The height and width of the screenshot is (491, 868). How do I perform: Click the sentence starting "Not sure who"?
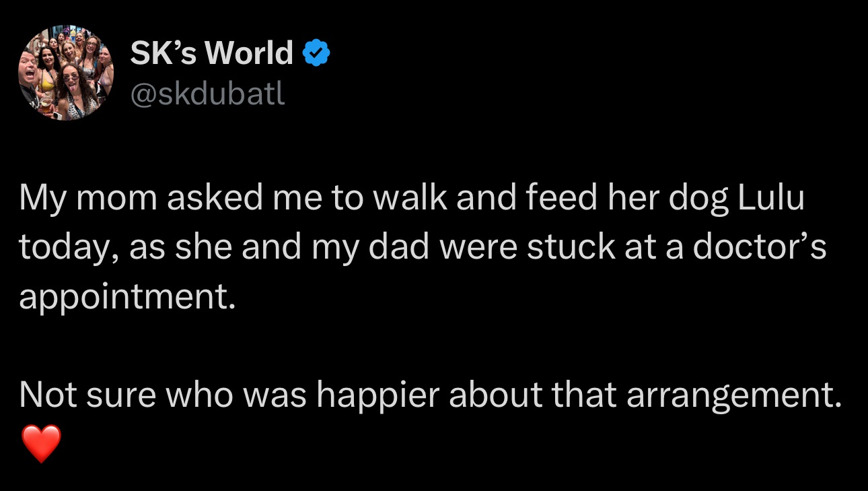(431, 396)
